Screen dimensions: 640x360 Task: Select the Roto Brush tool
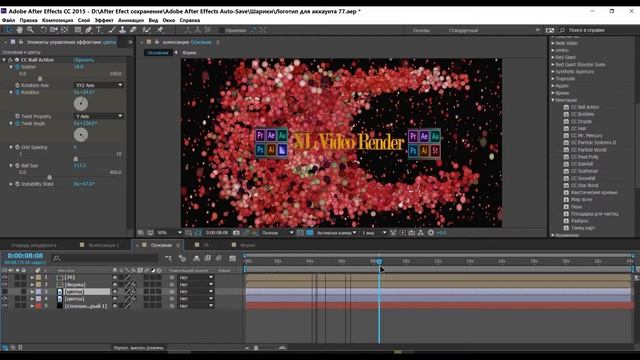(x=147, y=30)
